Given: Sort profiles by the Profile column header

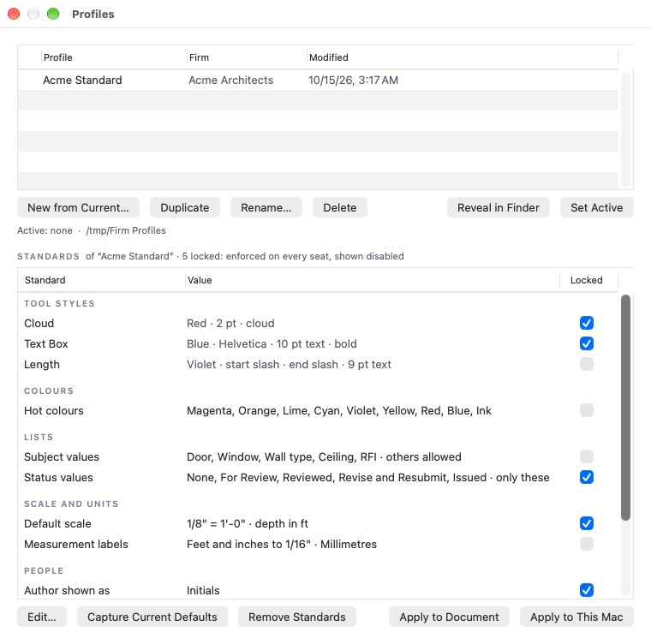Looking at the screenshot, I should 114,57.
